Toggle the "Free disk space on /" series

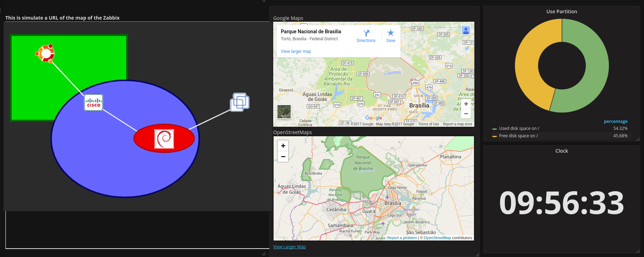click(518, 136)
